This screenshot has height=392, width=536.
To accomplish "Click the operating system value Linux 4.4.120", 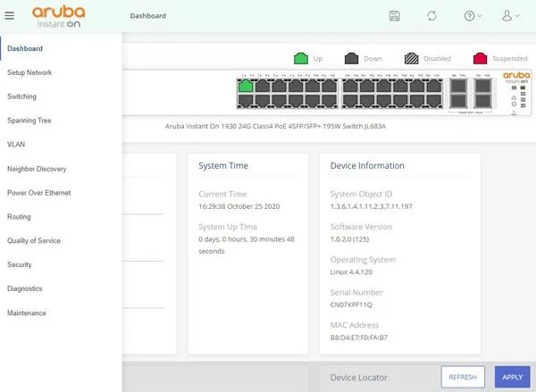I will click(351, 272).
